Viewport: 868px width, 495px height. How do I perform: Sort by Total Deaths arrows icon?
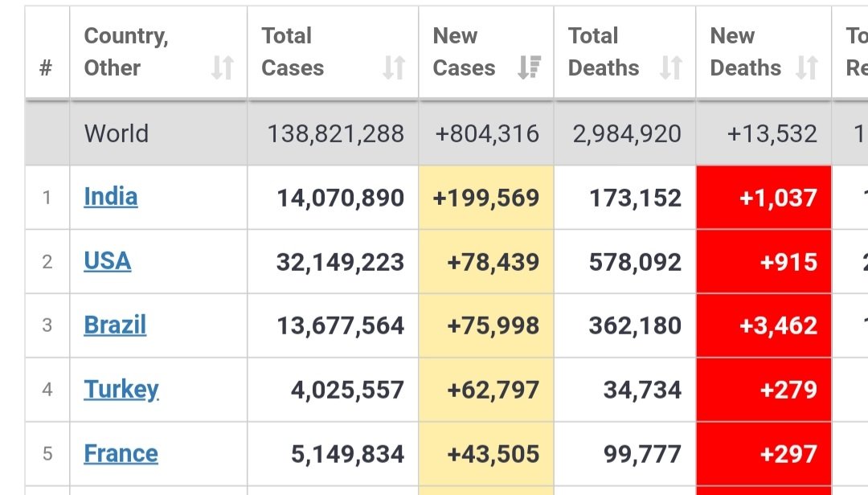pyautogui.click(x=671, y=67)
